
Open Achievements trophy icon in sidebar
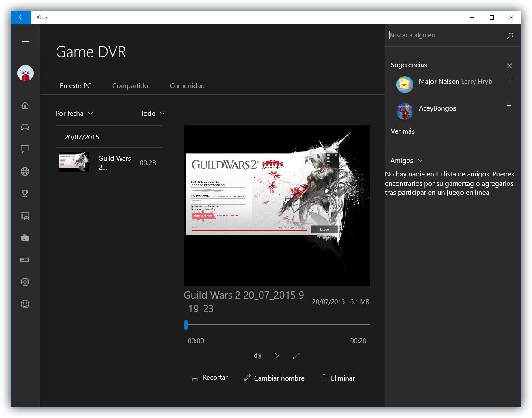25,193
